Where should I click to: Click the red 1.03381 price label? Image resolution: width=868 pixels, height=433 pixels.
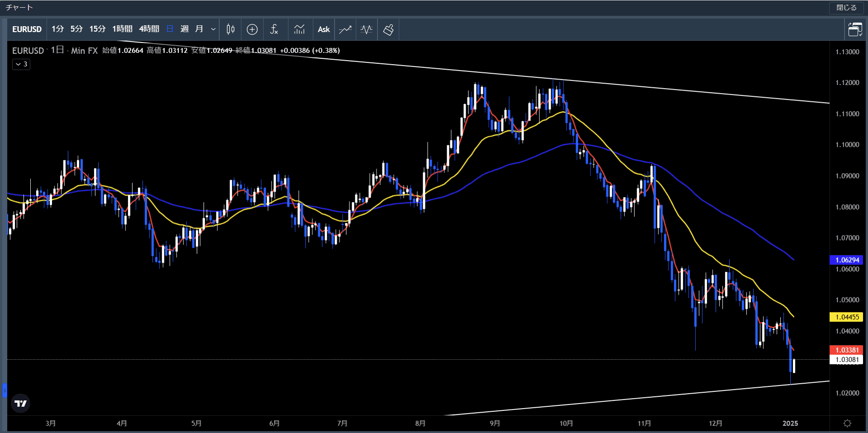click(x=846, y=350)
